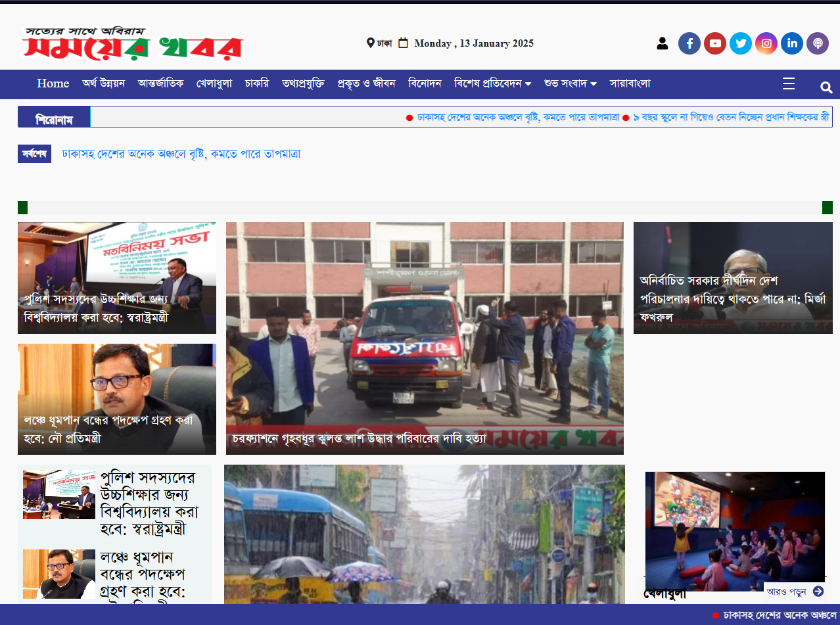Open the children cinema room image
Screen dimensions: 840x625
735,531
